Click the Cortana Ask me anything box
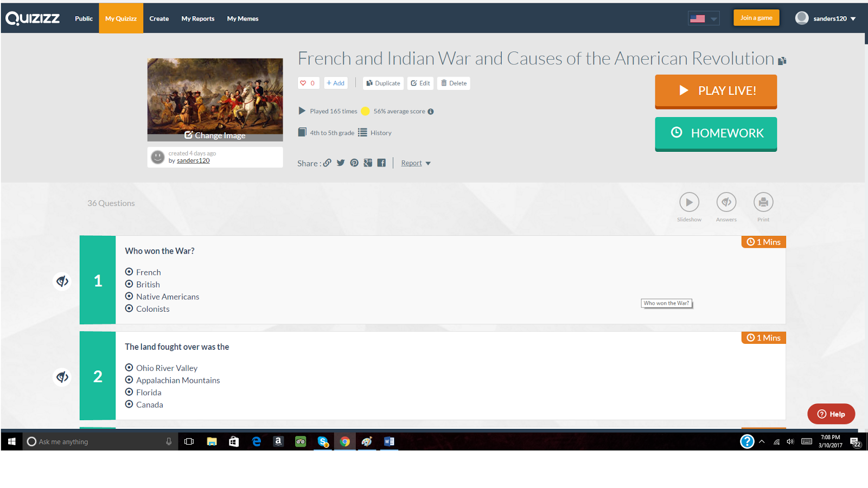Viewport: 868px width, 488px height. [x=100, y=441]
